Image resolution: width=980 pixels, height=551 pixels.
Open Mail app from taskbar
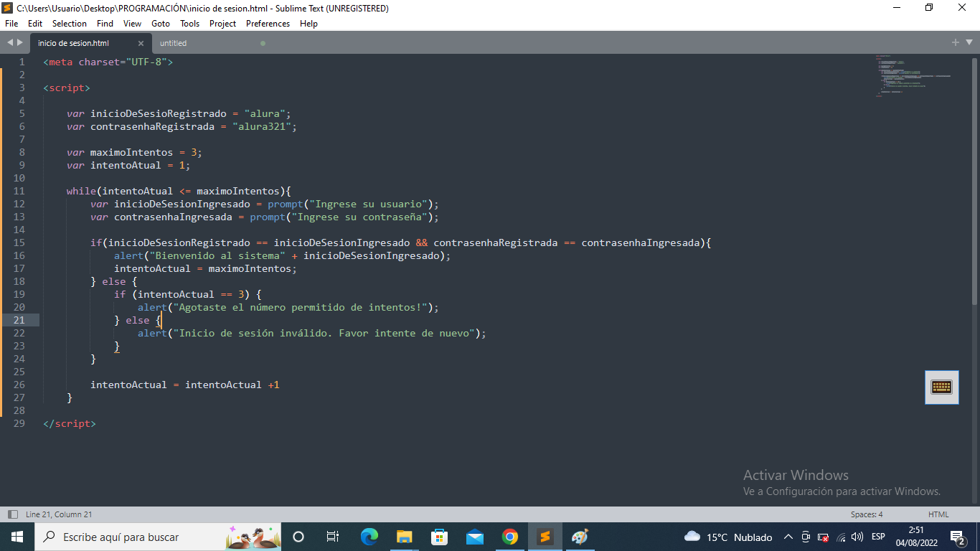[x=475, y=537]
